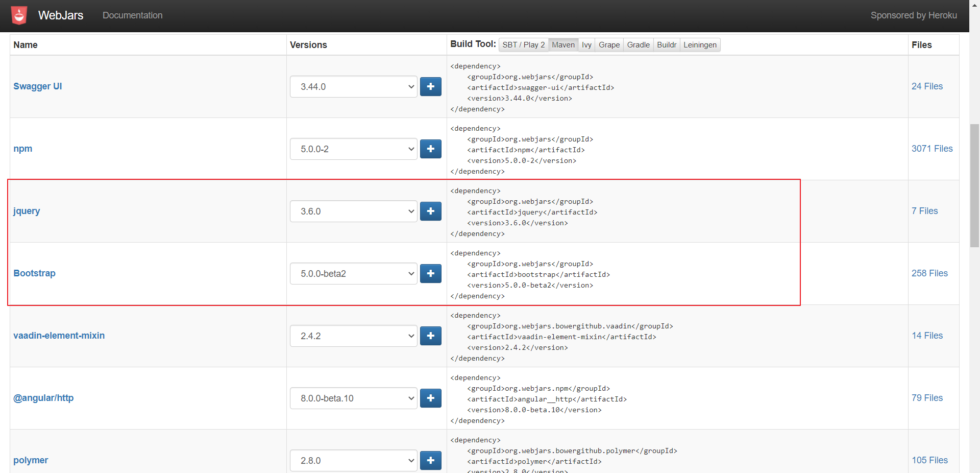View the 14 Files list
980x473 pixels.
tap(927, 336)
